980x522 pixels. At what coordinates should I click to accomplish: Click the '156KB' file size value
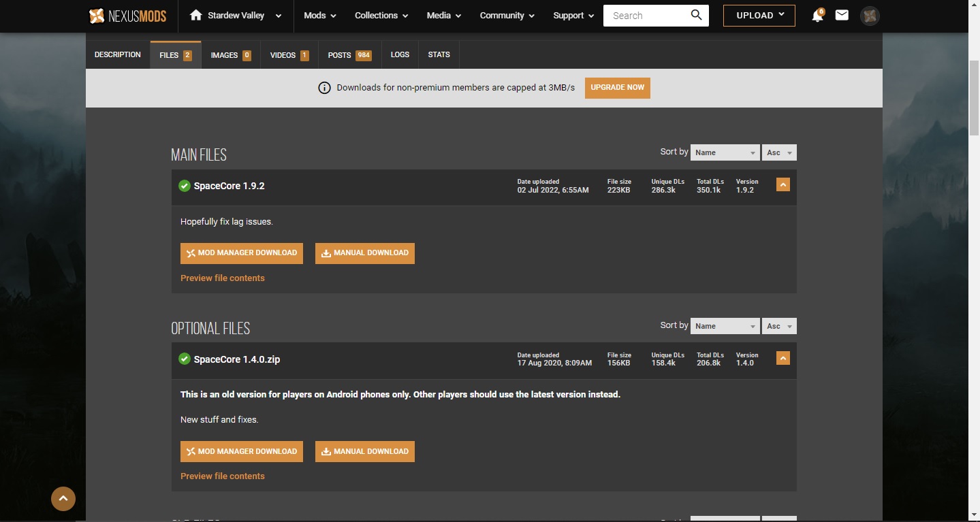point(619,363)
